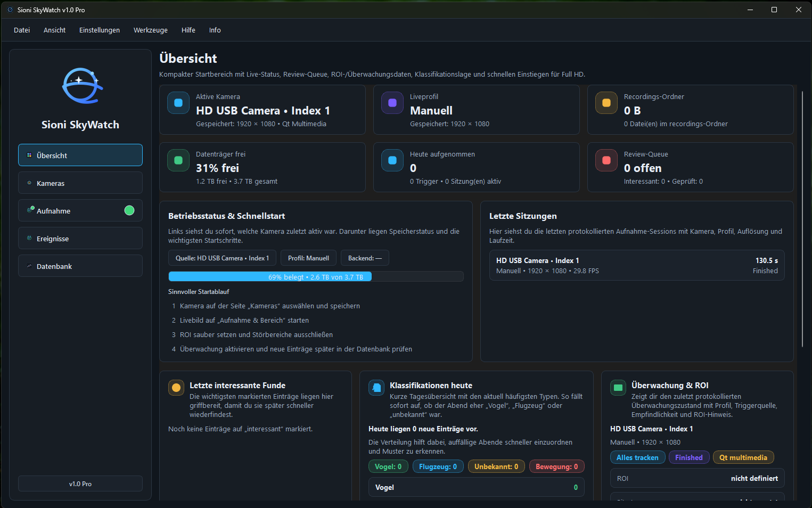Click the v1.0 Pro version button
This screenshot has width=812, height=508.
80,484
